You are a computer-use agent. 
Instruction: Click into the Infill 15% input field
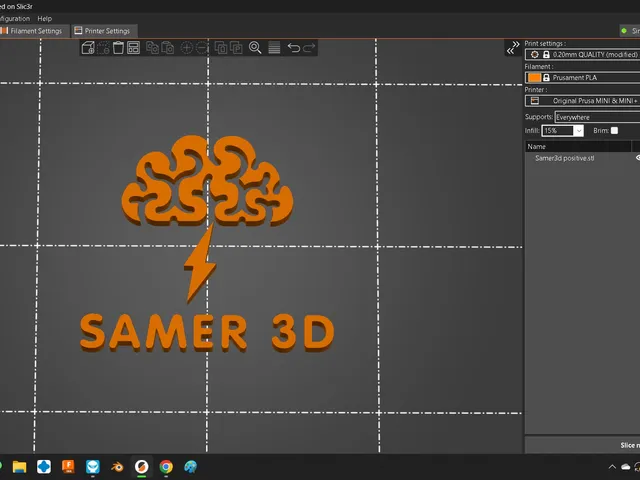point(558,131)
